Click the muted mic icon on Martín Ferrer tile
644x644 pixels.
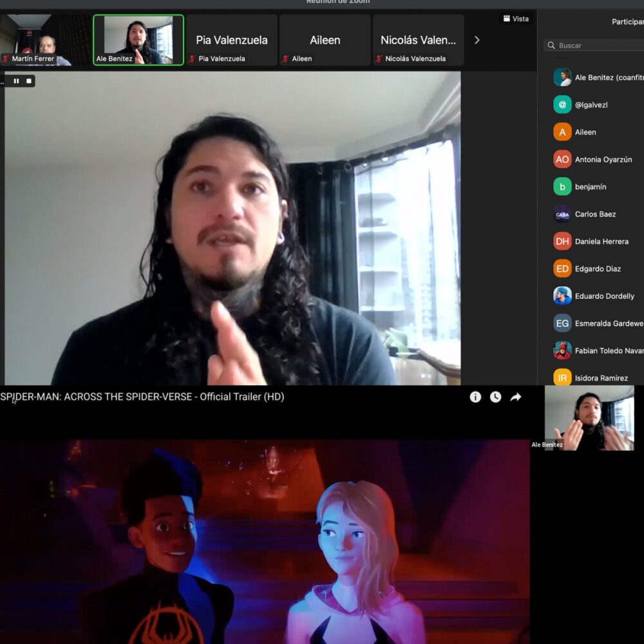coord(5,59)
